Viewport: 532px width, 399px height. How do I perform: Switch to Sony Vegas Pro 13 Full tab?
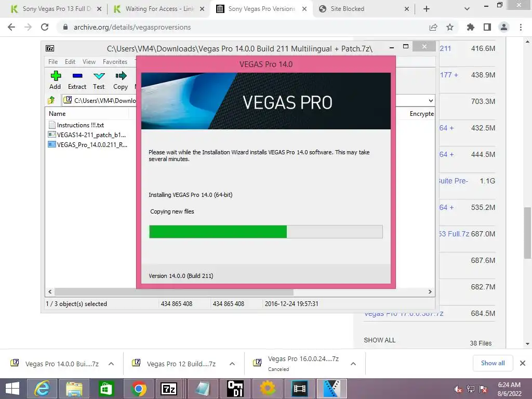coord(57,9)
